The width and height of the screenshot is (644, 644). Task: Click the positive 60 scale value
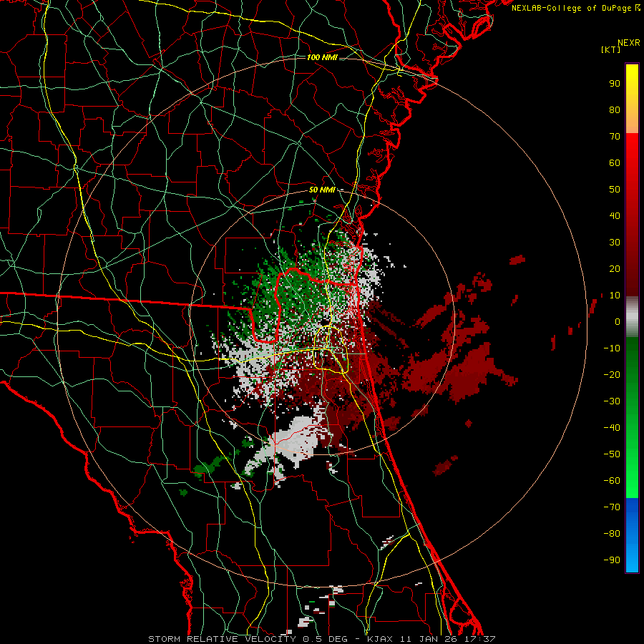coord(615,162)
